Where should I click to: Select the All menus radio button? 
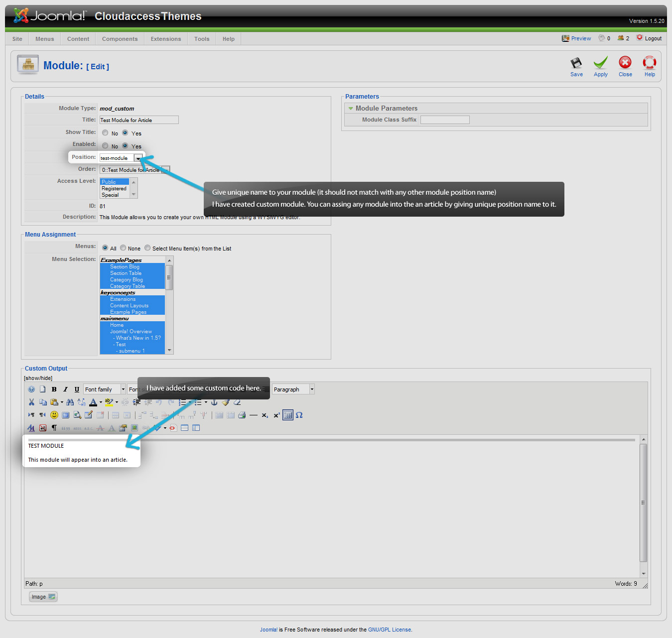point(105,248)
